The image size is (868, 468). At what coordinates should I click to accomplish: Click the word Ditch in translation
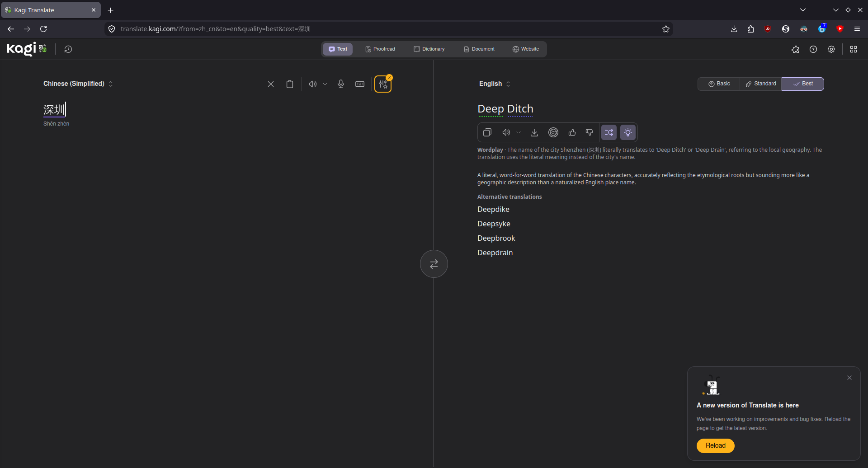click(520, 109)
